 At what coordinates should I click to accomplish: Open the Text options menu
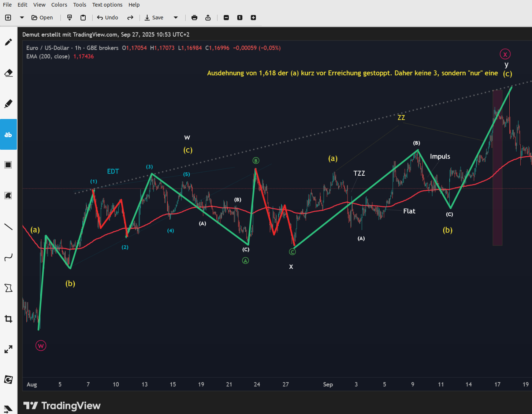click(x=107, y=5)
